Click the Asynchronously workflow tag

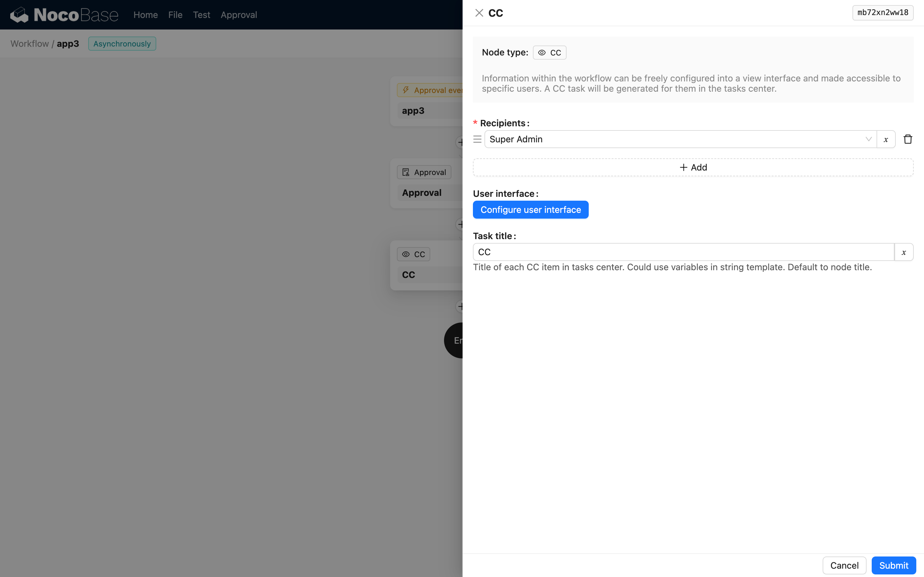[122, 44]
